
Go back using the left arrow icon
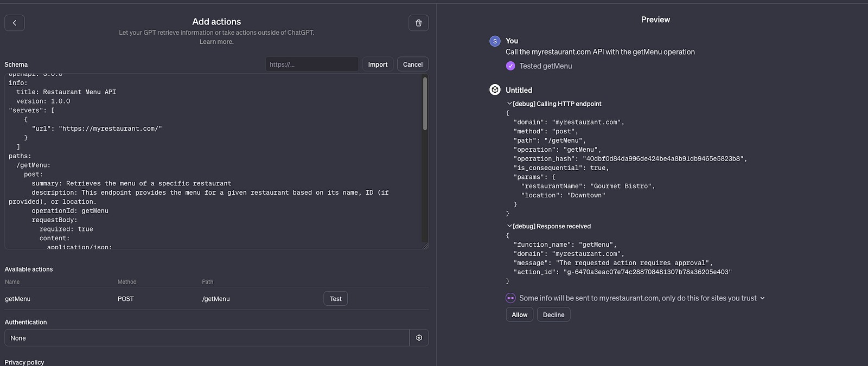coord(15,23)
